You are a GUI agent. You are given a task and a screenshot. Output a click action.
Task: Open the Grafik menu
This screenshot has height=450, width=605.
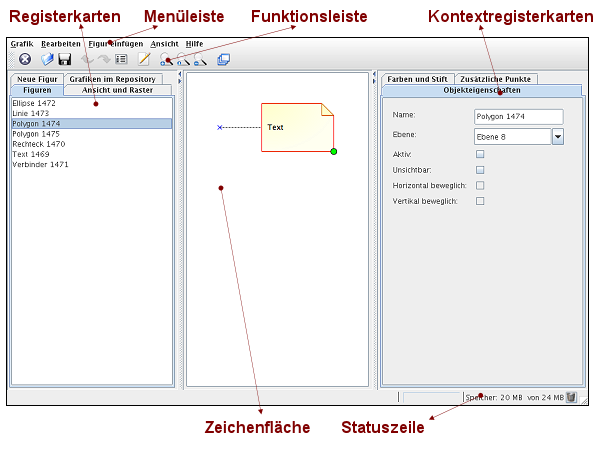point(22,44)
